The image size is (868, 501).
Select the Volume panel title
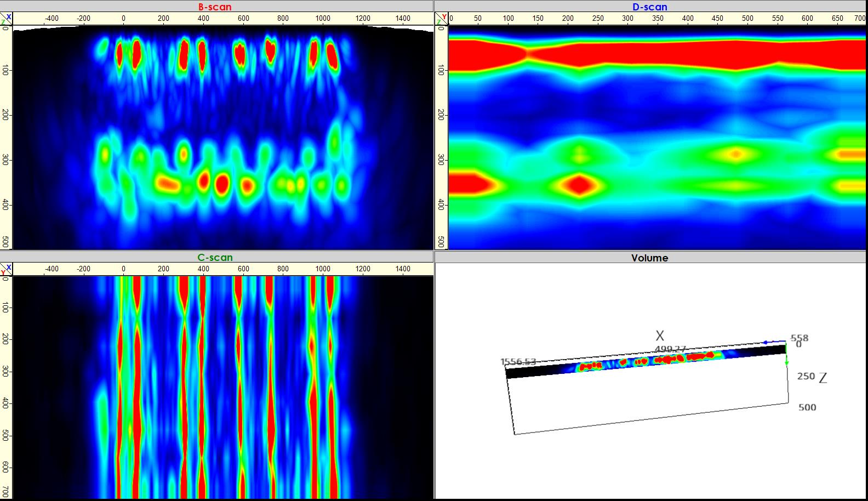click(649, 258)
